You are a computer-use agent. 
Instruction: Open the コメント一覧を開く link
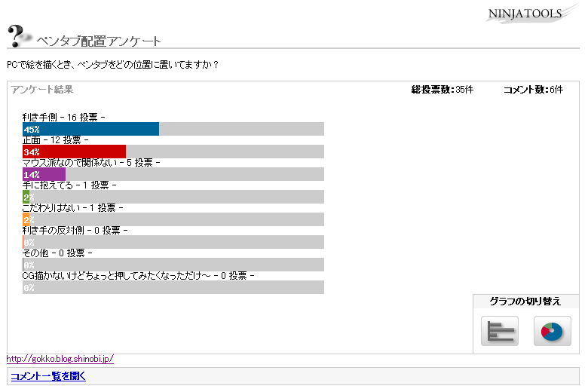(x=48, y=376)
